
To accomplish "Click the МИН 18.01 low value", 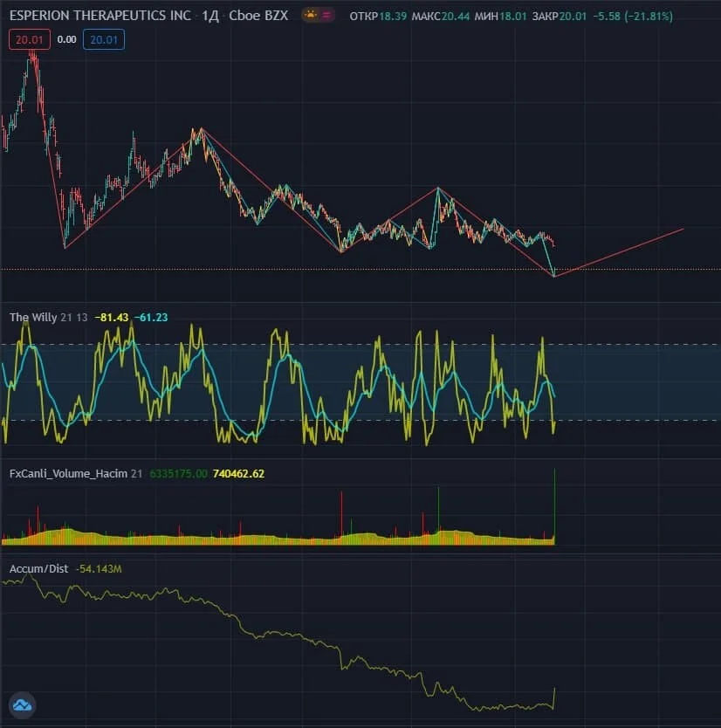I will click(500, 17).
